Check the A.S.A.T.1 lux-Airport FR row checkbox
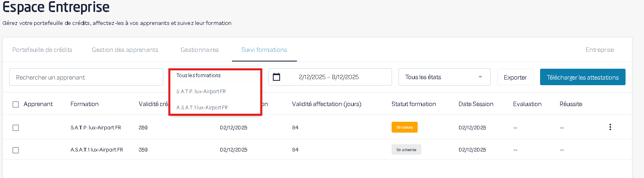Image resolution: width=644 pixels, height=178 pixels. tap(16, 150)
